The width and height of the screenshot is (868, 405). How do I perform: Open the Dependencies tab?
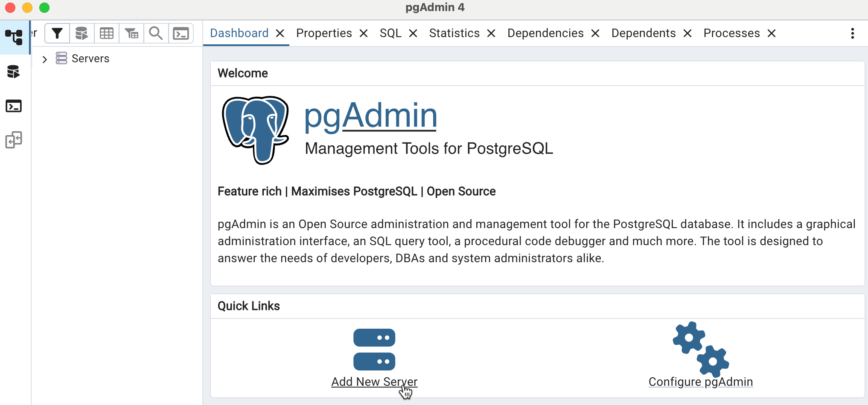tap(545, 33)
